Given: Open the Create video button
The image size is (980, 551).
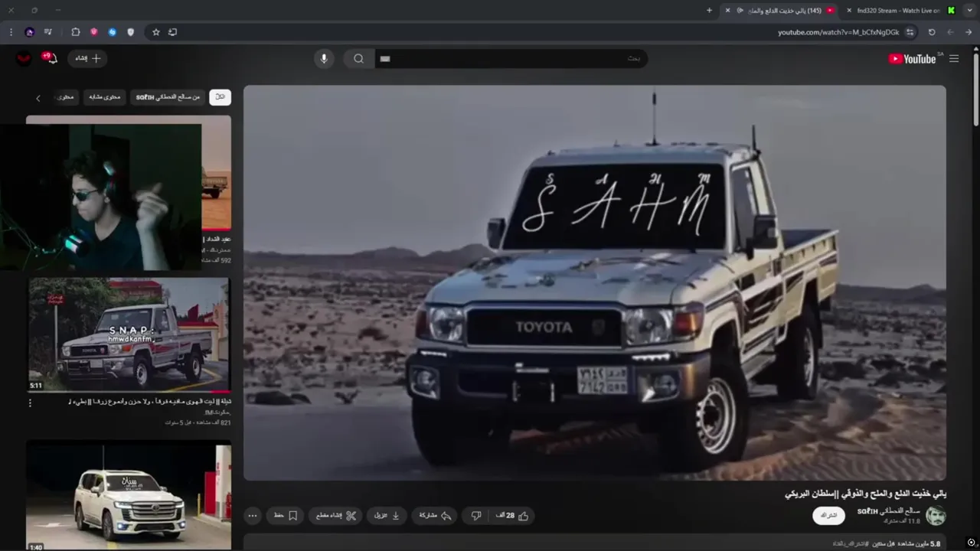Looking at the screenshot, I should point(88,58).
